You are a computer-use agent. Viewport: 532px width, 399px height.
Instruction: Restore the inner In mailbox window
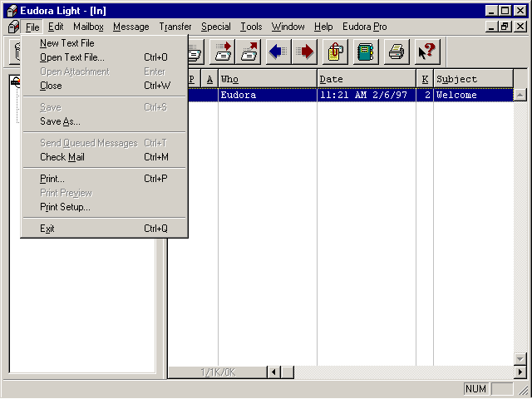(505, 27)
